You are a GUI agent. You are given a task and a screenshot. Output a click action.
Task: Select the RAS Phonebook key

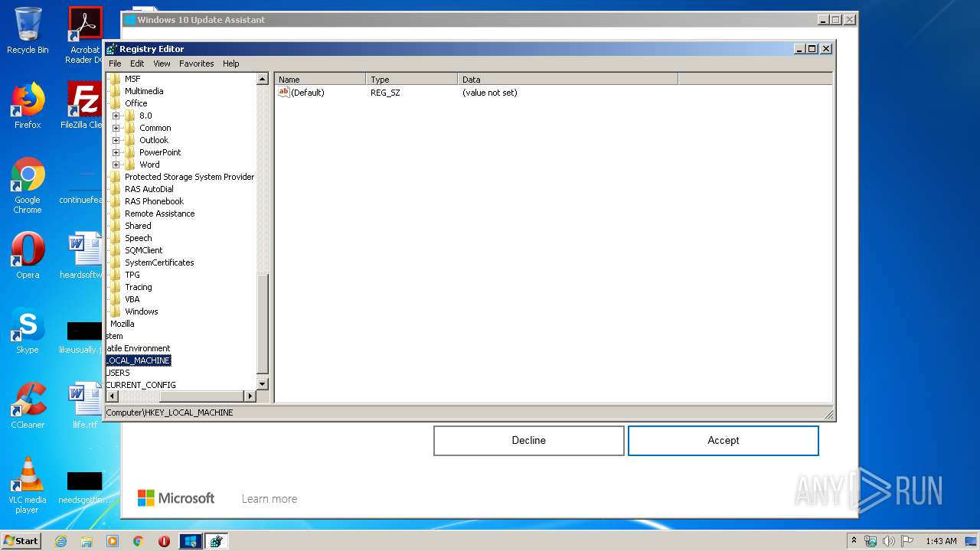point(154,201)
